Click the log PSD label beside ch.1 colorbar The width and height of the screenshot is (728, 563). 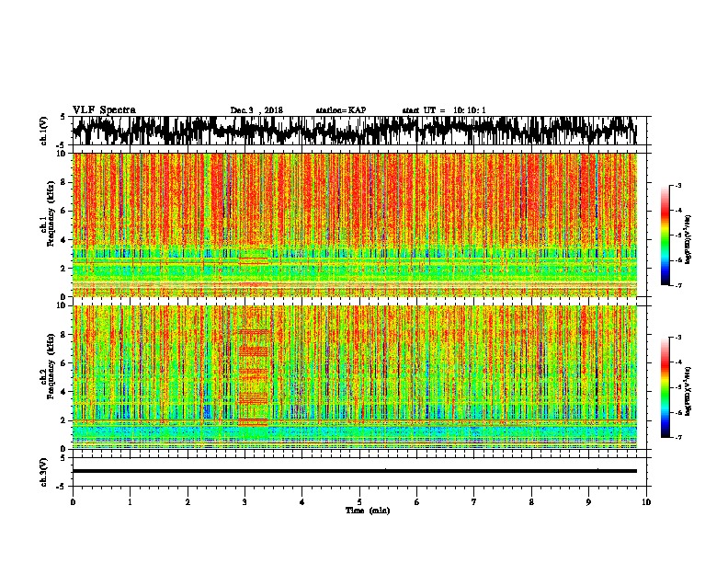coord(688,239)
